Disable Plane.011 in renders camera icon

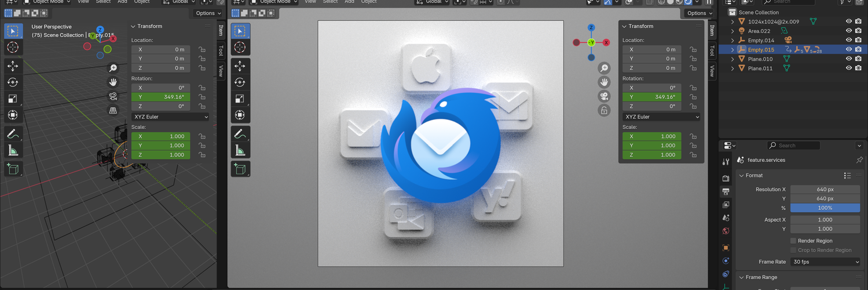tap(858, 68)
